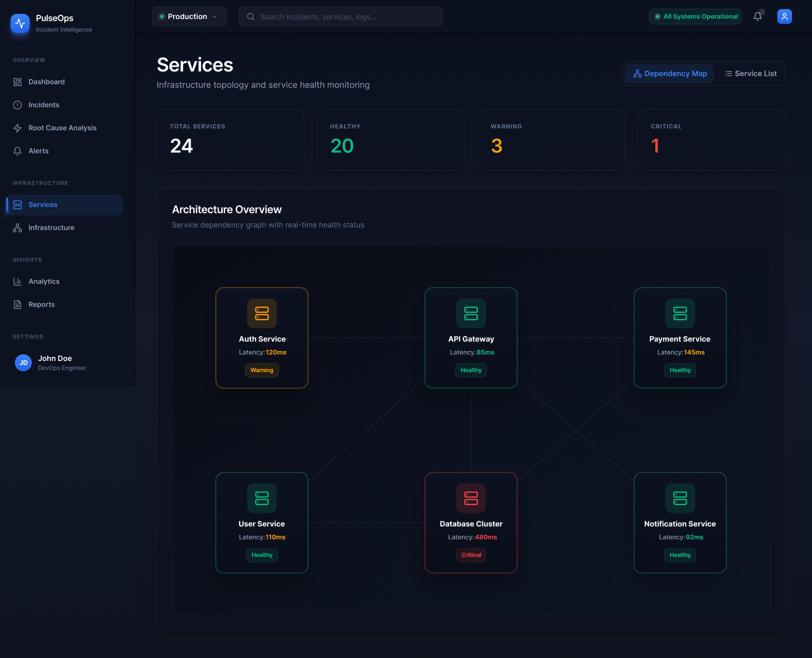The width and height of the screenshot is (812, 658).
Task: Open Root Cause Analysis from the sidebar
Action: [62, 128]
